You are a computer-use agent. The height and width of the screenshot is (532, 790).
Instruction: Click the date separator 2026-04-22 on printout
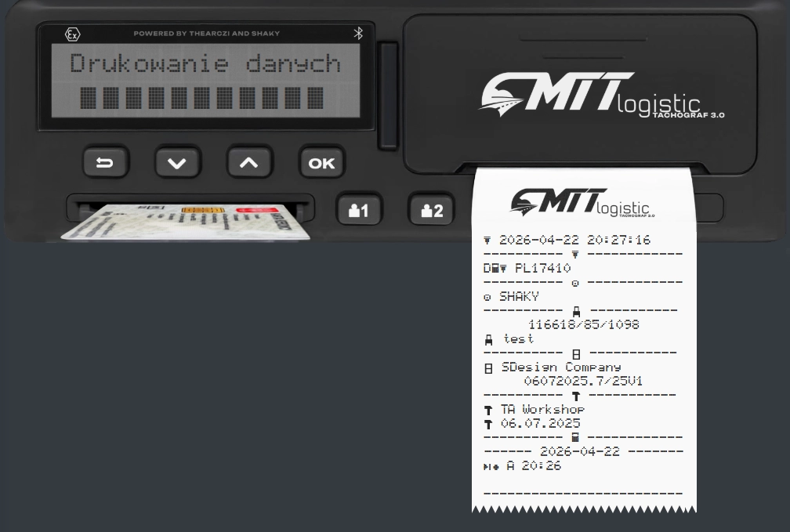click(x=579, y=451)
